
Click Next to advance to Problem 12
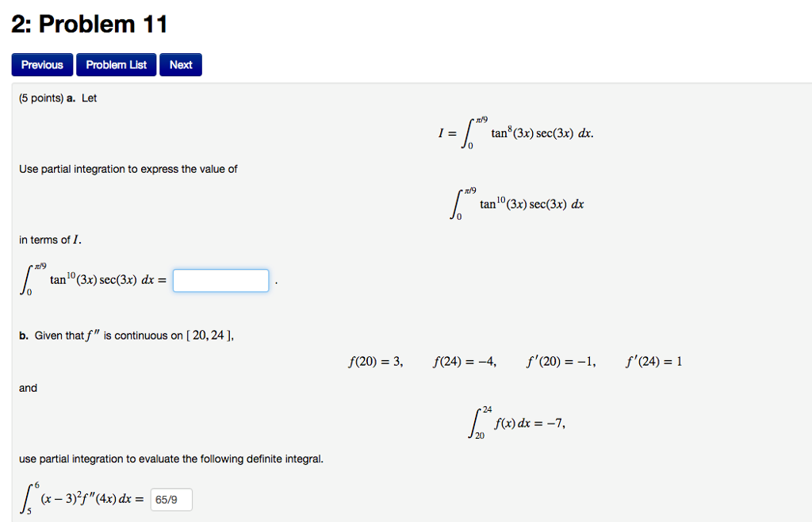click(x=180, y=64)
